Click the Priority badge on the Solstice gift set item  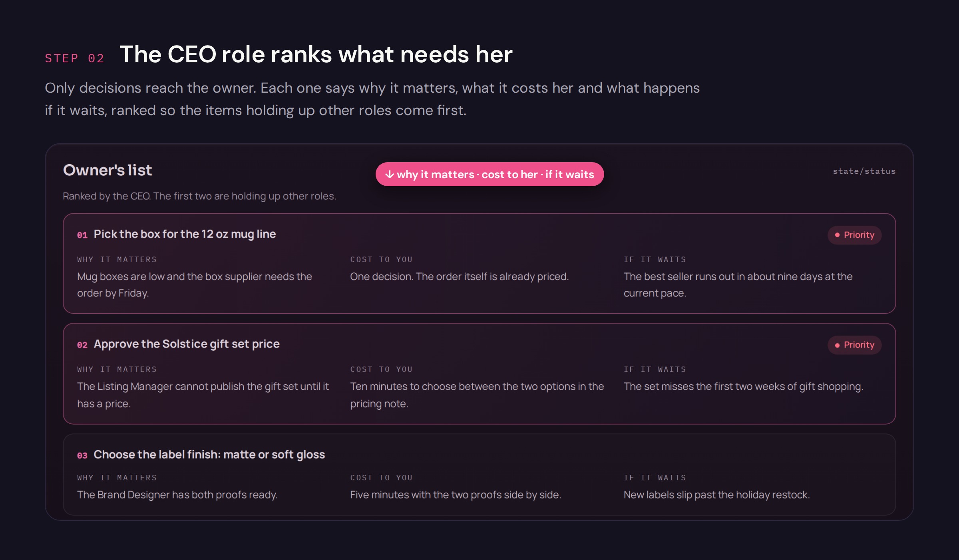[854, 345]
